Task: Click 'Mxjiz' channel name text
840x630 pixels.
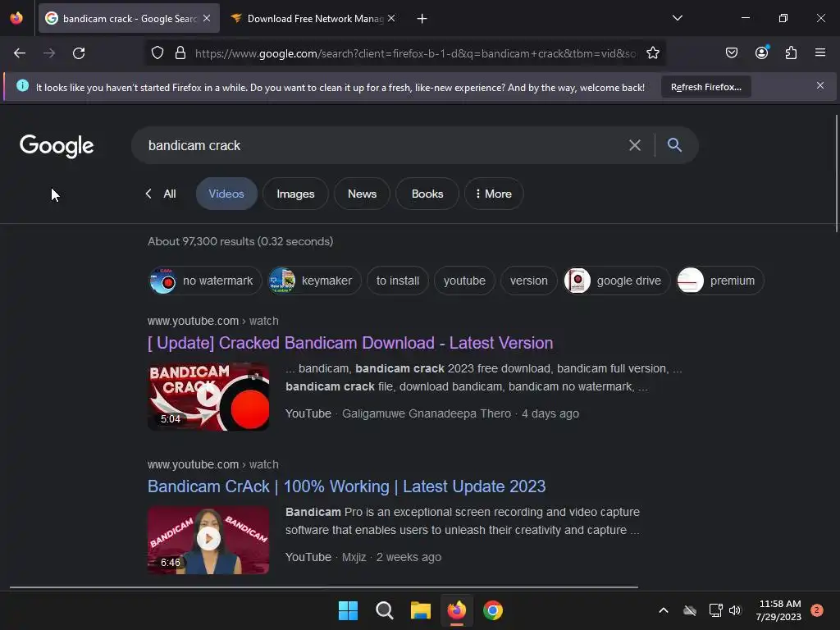Action: click(x=354, y=557)
